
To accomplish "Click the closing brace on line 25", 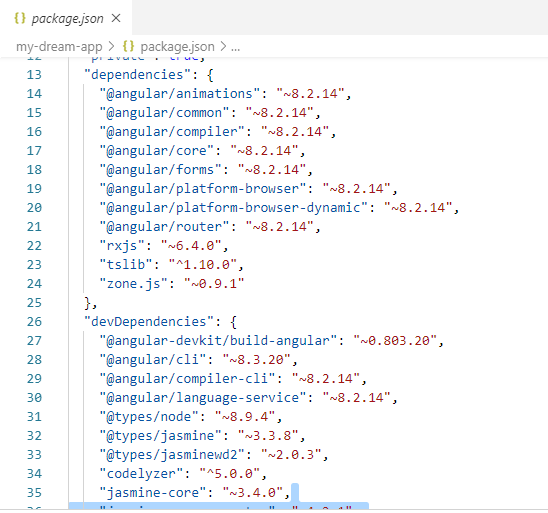I will pos(87,303).
